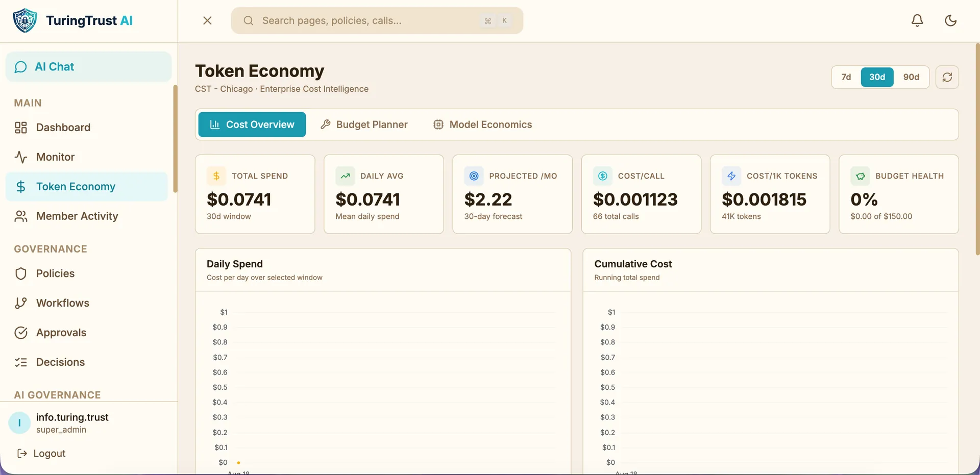This screenshot has width=980, height=475.
Task: Close the sidebar with the X icon
Action: click(207, 20)
